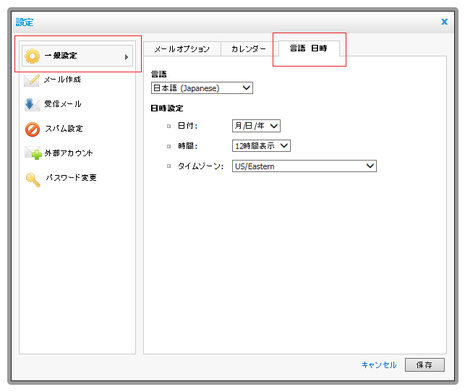The height and width of the screenshot is (392, 465).
Task: Click the blue download arrow icon for 受信メール
Action: 32,104
